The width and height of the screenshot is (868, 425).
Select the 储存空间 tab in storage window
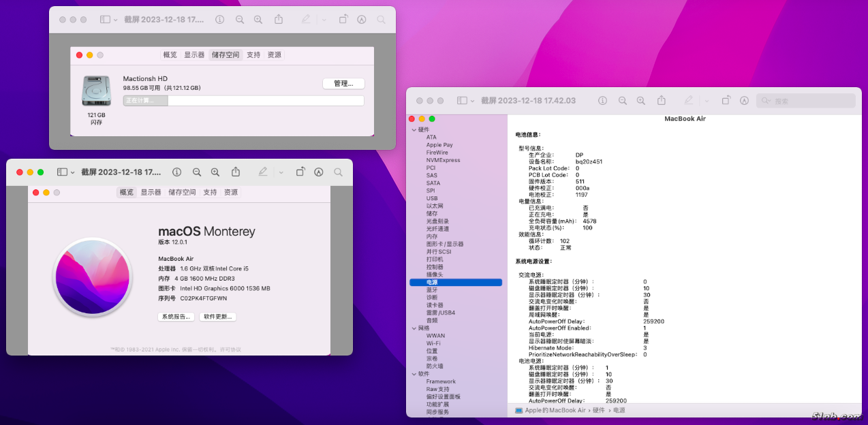pos(226,55)
